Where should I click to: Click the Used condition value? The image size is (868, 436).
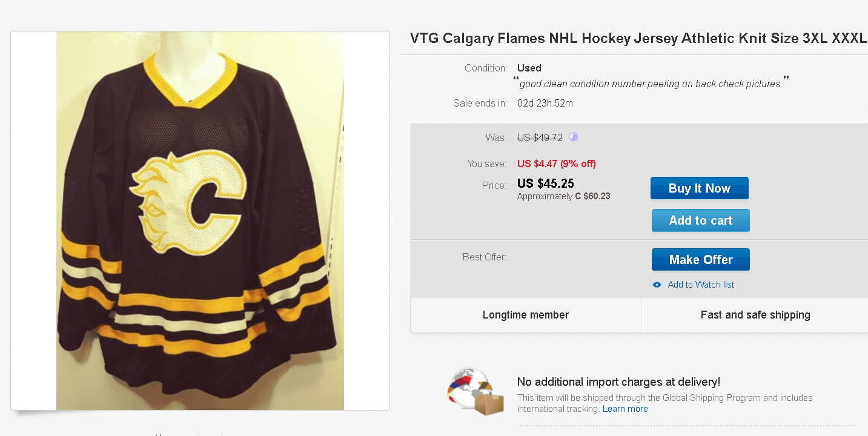click(x=529, y=68)
